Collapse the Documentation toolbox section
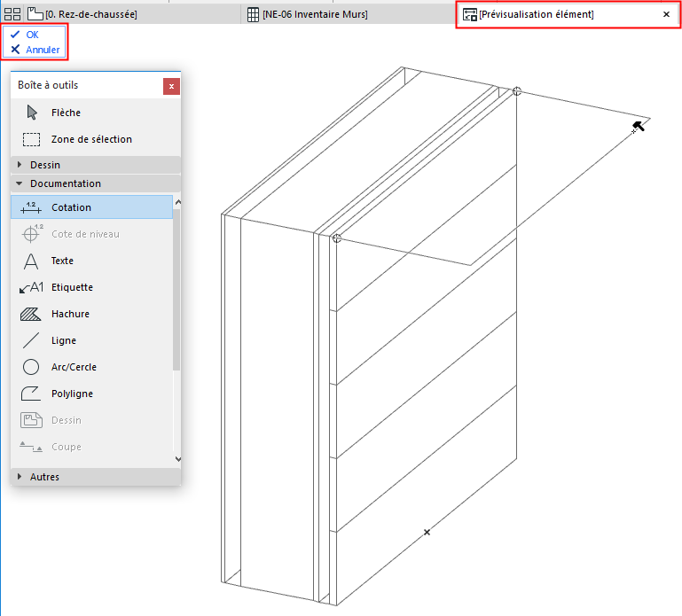Image resolution: width=682 pixels, height=616 pixels. (x=96, y=183)
